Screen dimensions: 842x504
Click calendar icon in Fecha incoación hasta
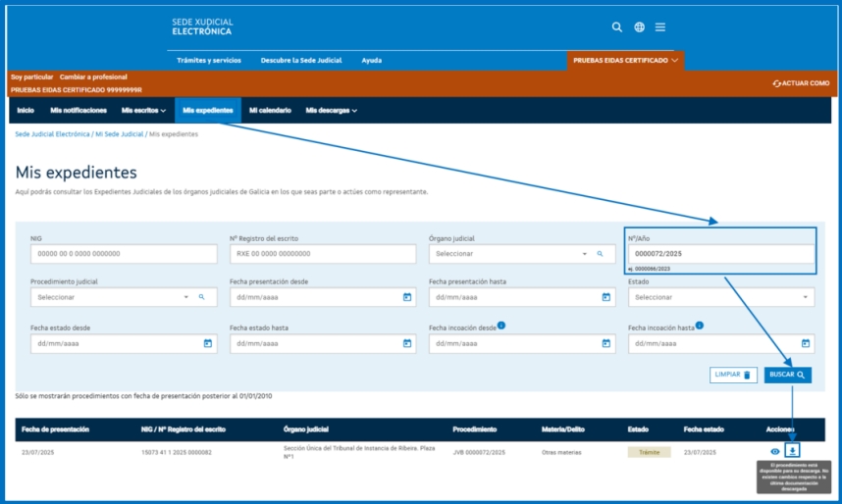click(806, 344)
